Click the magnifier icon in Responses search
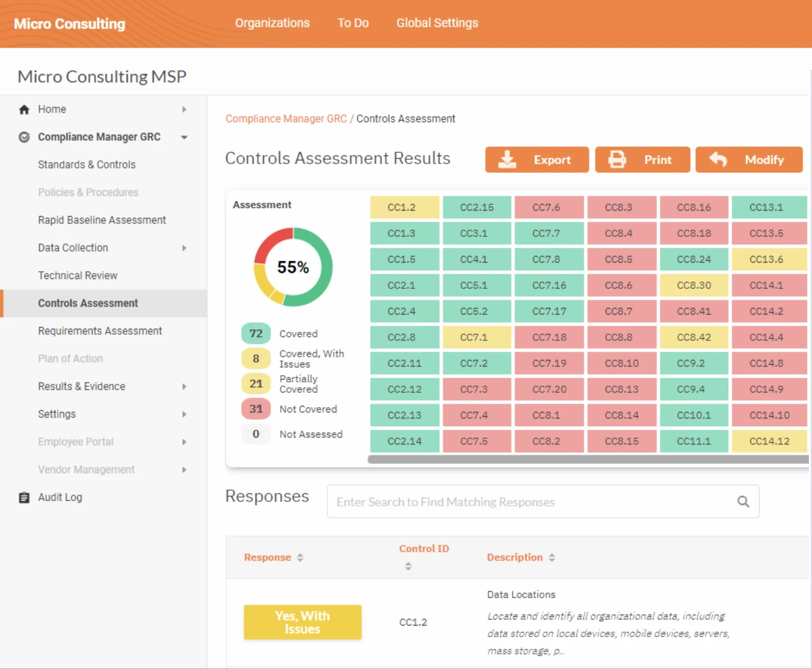This screenshot has height=669, width=812. [743, 502]
